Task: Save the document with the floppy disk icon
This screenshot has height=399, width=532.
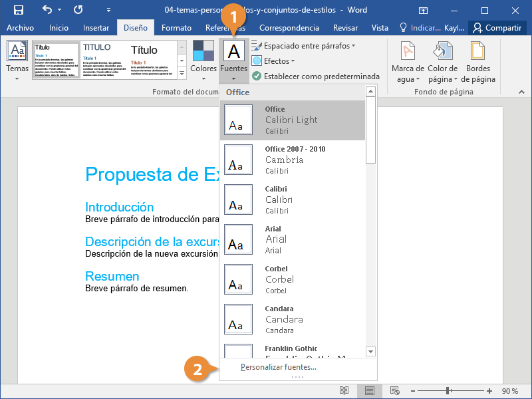Action: tap(19, 10)
